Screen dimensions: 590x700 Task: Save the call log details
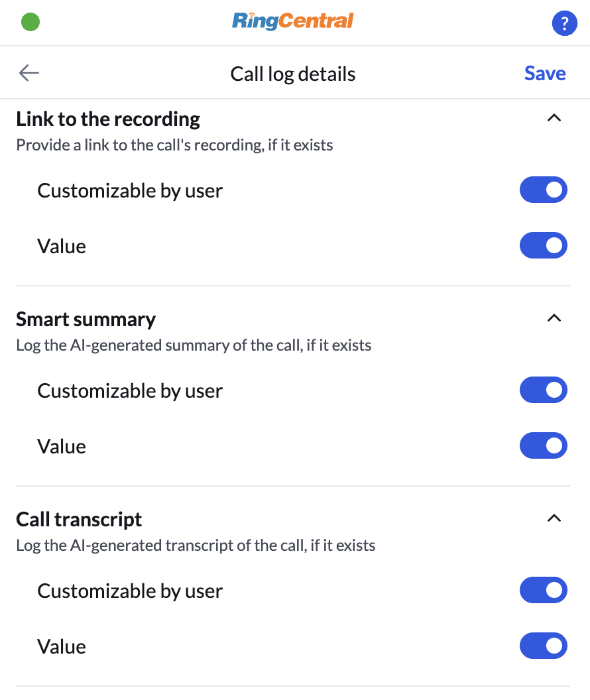click(544, 73)
